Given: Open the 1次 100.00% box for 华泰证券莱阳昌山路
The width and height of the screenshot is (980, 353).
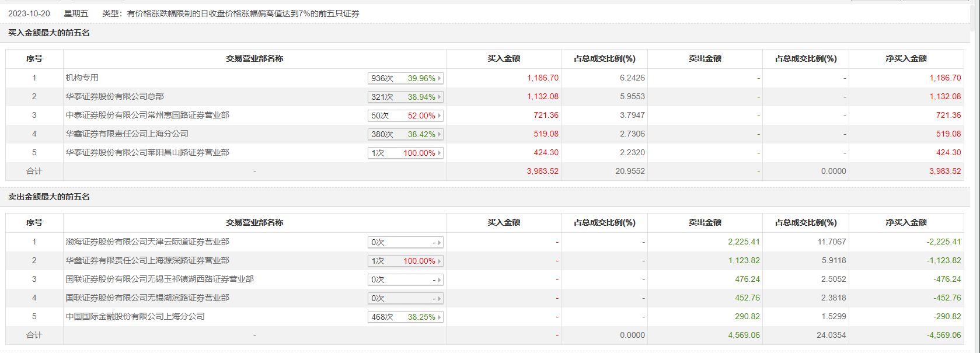Looking at the screenshot, I should tap(405, 153).
